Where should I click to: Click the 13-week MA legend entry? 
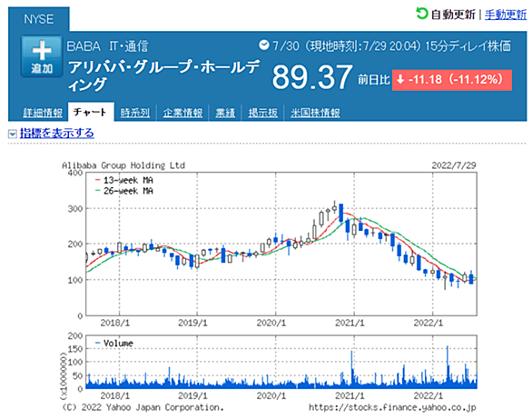coord(124,180)
